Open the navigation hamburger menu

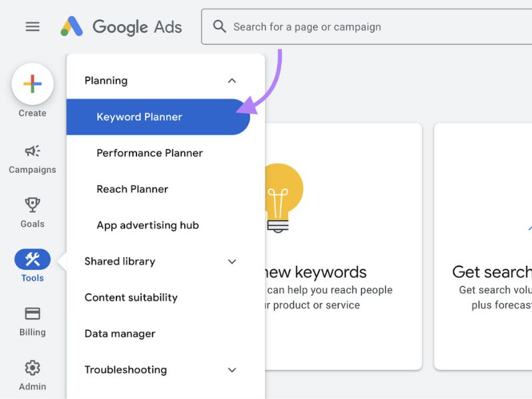tap(32, 27)
